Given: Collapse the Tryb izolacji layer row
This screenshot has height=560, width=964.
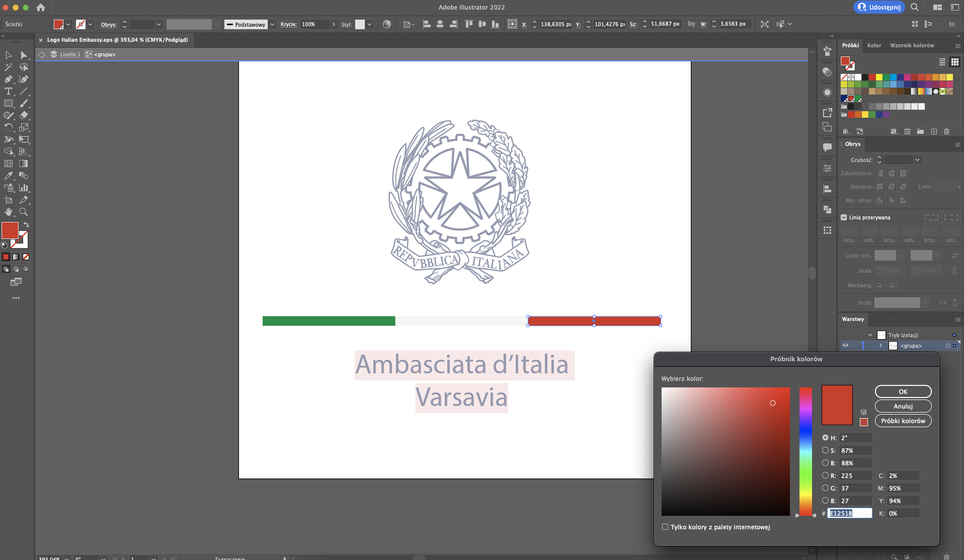Looking at the screenshot, I should pyautogui.click(x=870, y=335).
